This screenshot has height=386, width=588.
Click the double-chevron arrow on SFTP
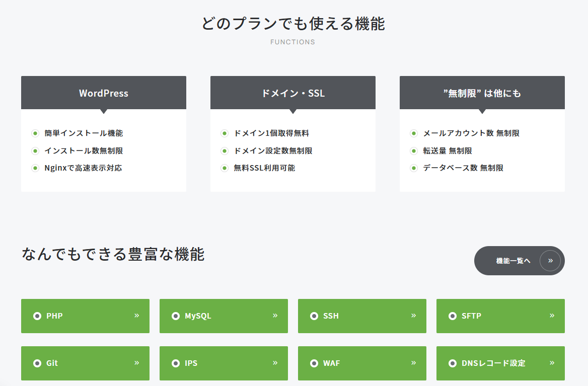point(552,316)
